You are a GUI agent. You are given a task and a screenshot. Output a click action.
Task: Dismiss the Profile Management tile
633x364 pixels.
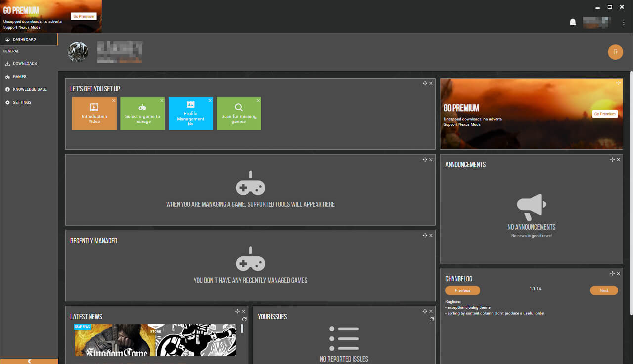(x=210, y=100)
